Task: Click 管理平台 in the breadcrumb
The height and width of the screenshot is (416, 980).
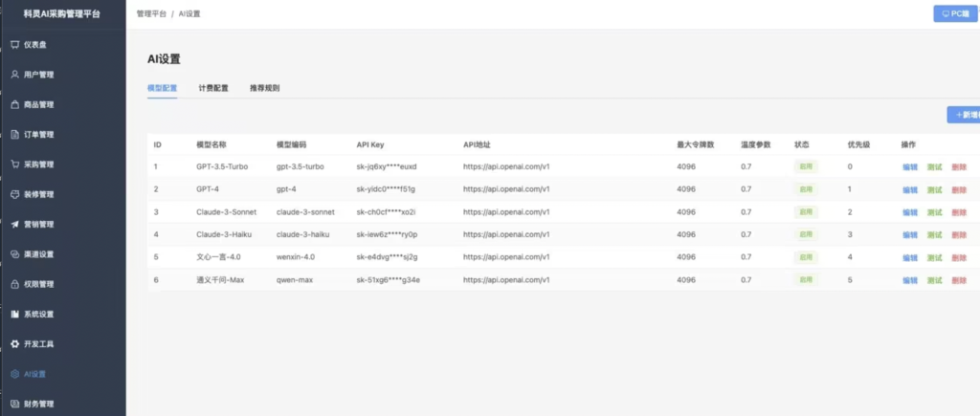Action: [151, 15]
